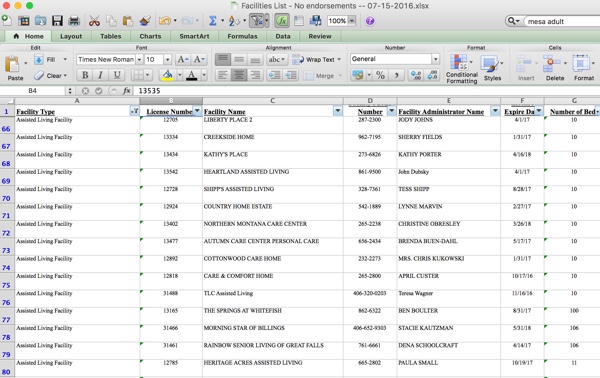Center text horizontally
Viewport: 600px width, 378px height.
(239, 75)
